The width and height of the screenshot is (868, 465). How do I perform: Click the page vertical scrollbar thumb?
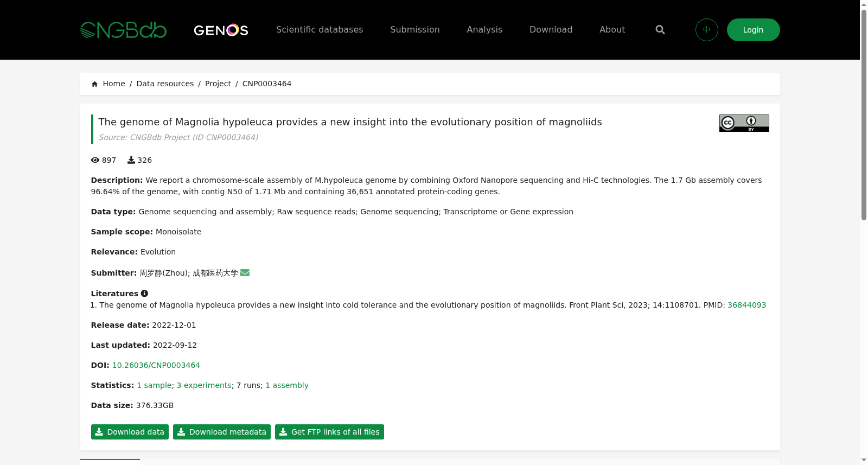point(864,114)
